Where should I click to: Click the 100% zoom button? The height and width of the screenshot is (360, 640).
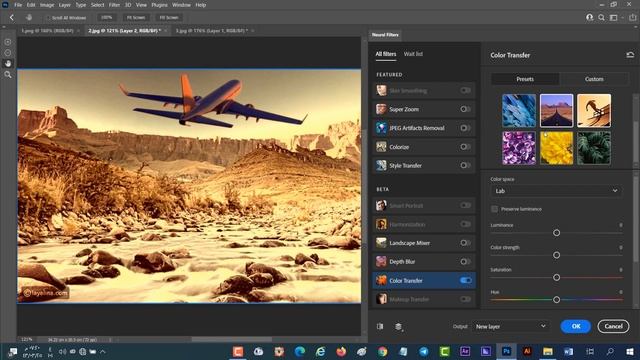107,18
